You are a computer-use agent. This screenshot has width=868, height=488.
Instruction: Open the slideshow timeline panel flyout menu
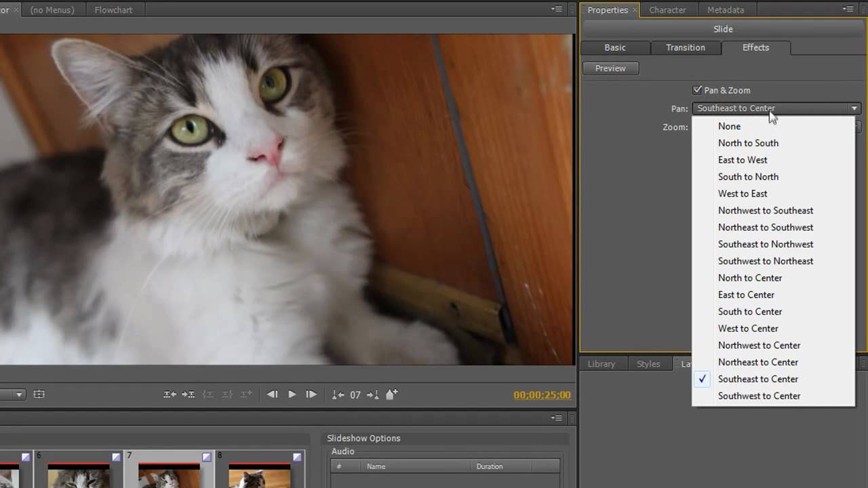point(557,418)
